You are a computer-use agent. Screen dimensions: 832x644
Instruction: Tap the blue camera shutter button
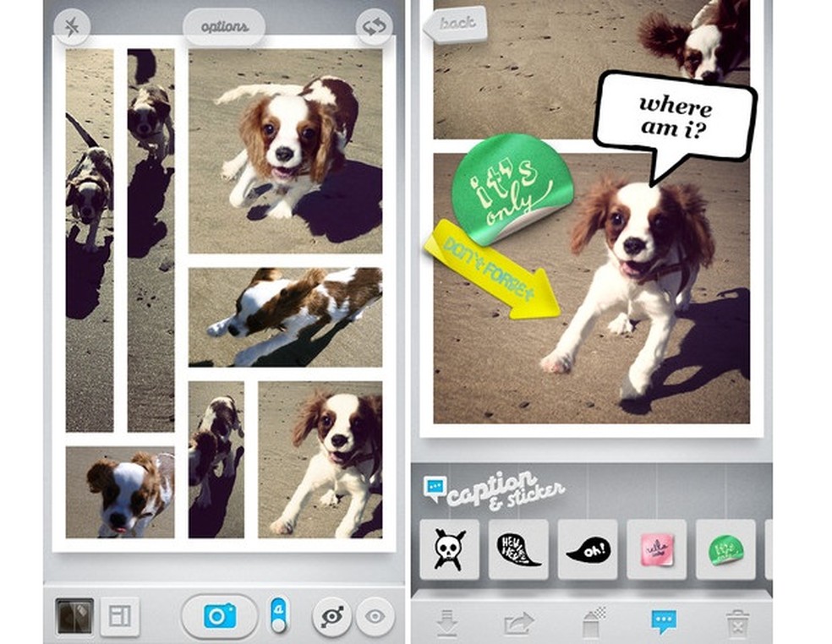coord(220,616)
